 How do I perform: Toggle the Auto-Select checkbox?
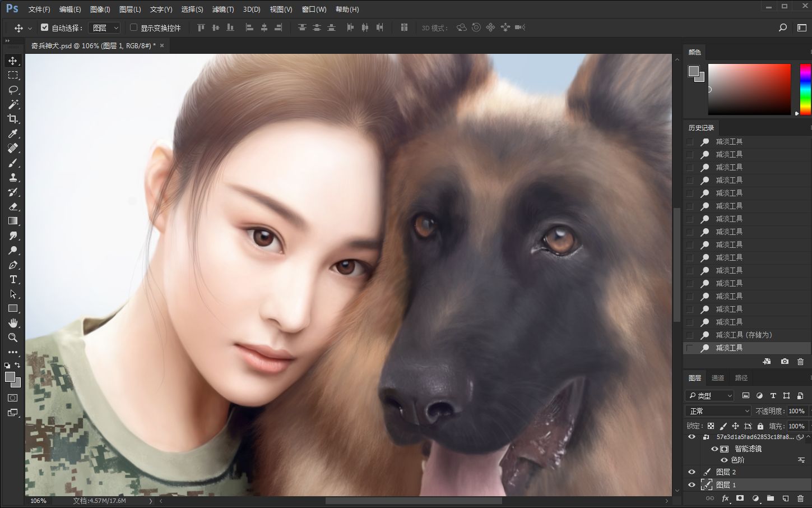[x=45, y=27]
